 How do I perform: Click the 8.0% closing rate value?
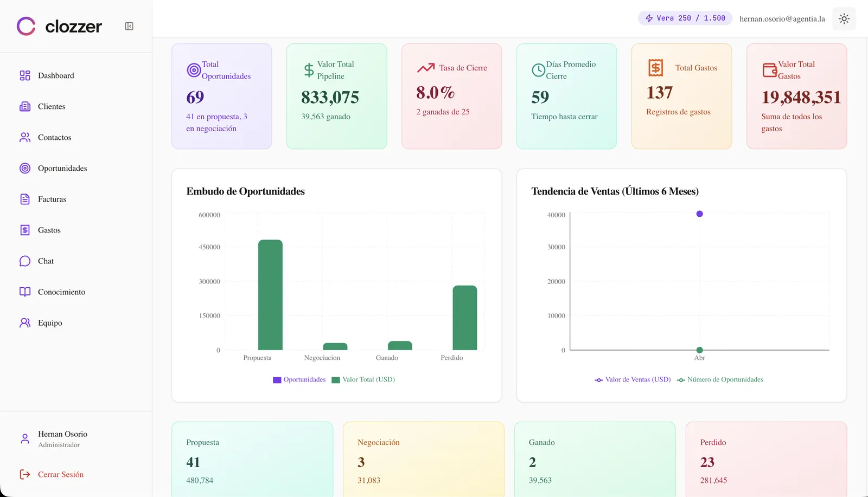[436, 93]
